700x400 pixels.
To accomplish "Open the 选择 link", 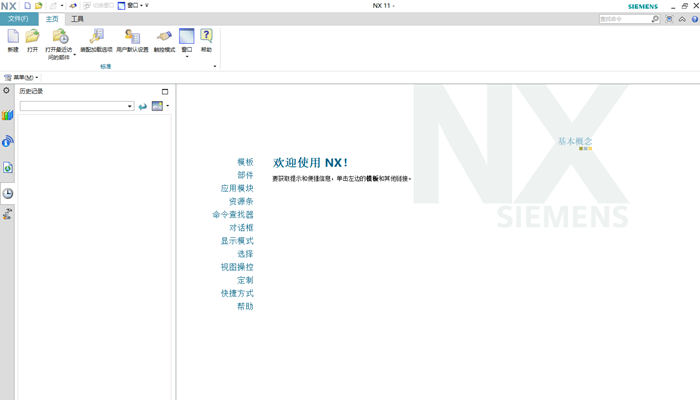I will [x=245, y=254].
